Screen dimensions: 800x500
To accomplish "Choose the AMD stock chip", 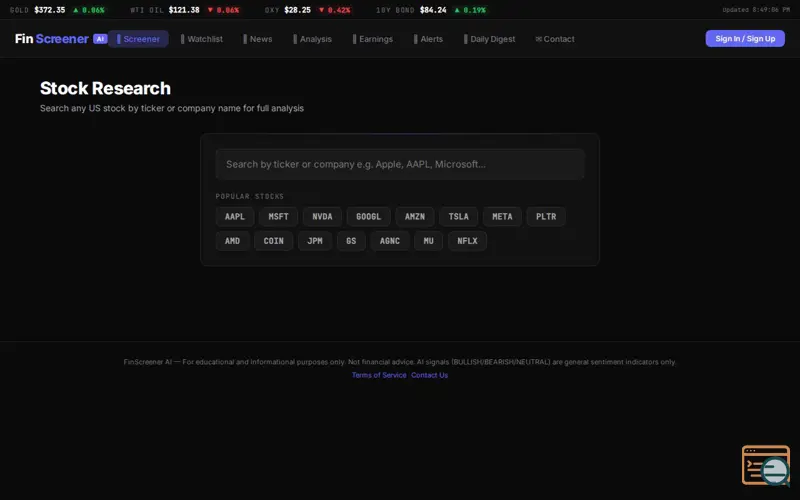I will [232, 241].
